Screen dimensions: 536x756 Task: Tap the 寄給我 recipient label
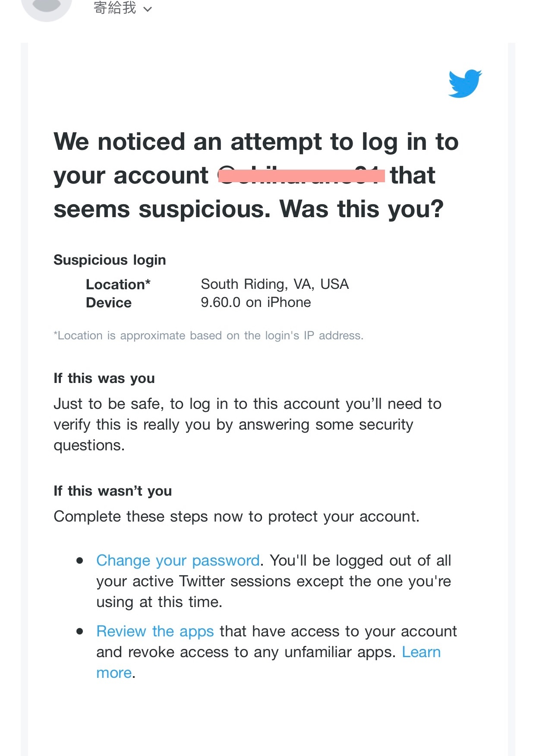click(x=115, y=8)
